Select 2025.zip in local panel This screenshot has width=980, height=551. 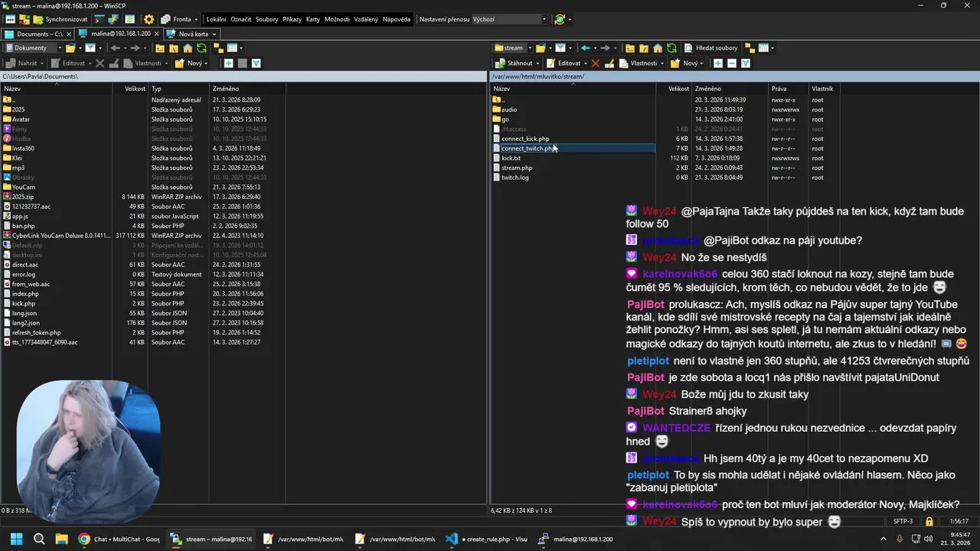23,197
